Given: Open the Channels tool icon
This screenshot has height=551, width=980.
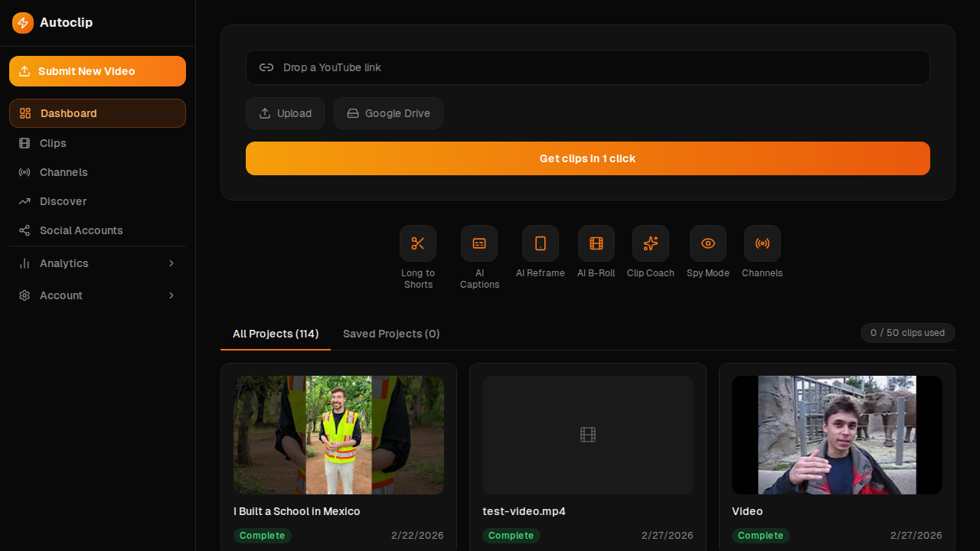Looking at the screenshot, I should click(x=762, y=243).
